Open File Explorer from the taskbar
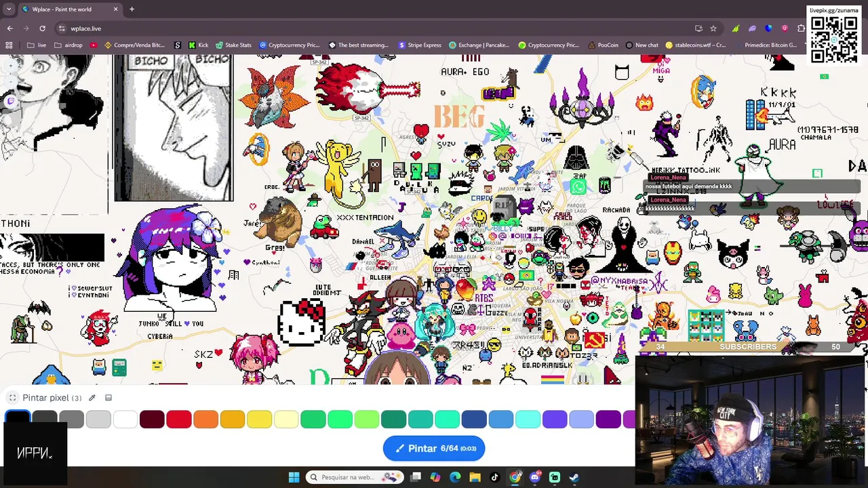Viewport: 868px width, 488px height. pos(475,477)
